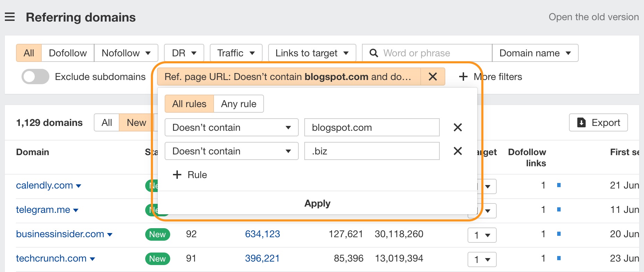Viewport: 644px width, 272px height.
Task: Delete the .biz rule
Action: (x=457, y=151)
